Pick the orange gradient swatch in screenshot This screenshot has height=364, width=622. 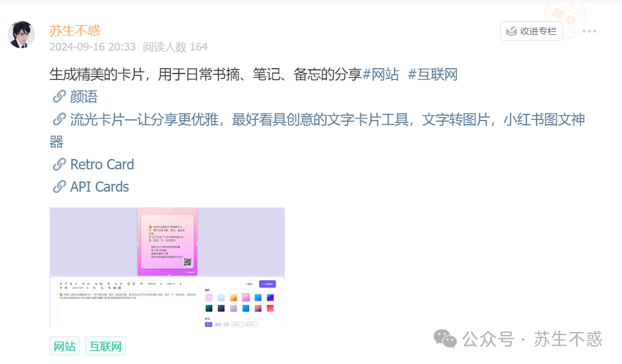[233, 298]
